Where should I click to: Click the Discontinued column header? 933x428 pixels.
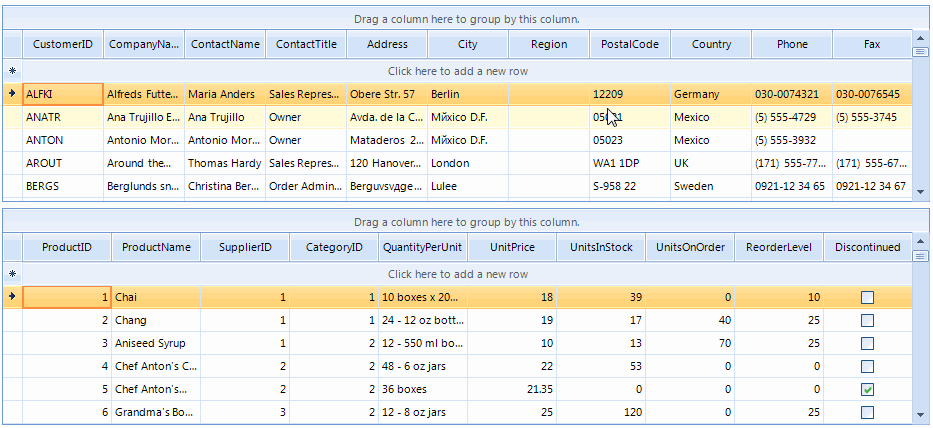(868, 247)
